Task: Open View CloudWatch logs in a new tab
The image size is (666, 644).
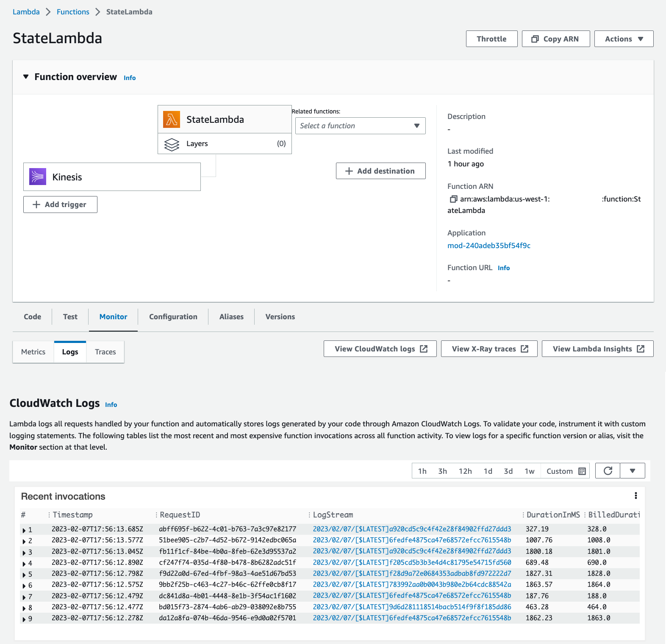Action: tap(380, 349)
